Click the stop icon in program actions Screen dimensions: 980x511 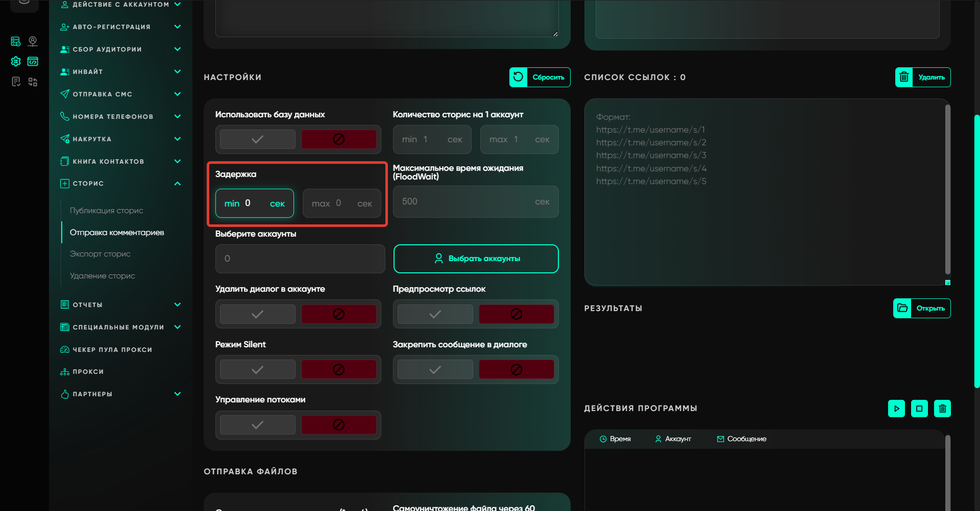[919, 408]
